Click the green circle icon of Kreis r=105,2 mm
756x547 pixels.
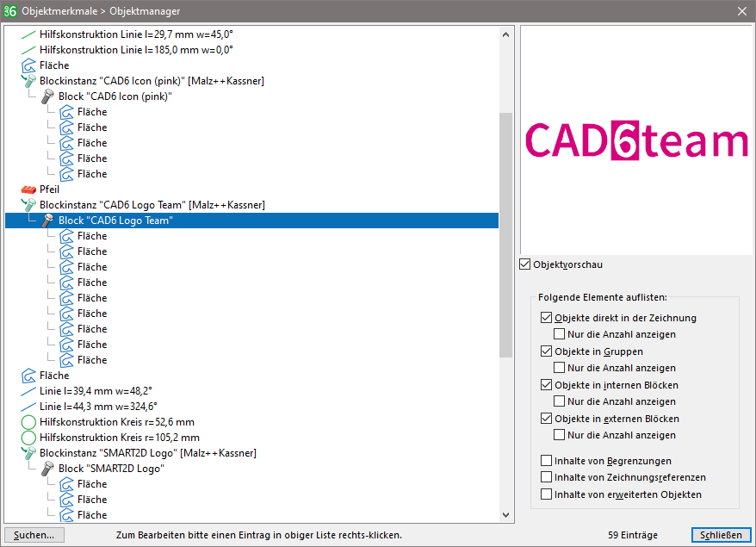pos(28,438)
